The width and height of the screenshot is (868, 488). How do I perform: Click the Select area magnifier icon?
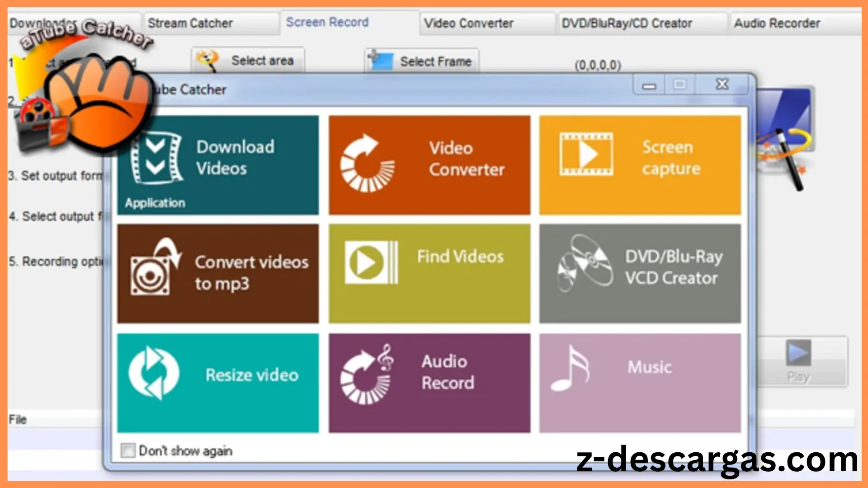[x=208, y=61]
